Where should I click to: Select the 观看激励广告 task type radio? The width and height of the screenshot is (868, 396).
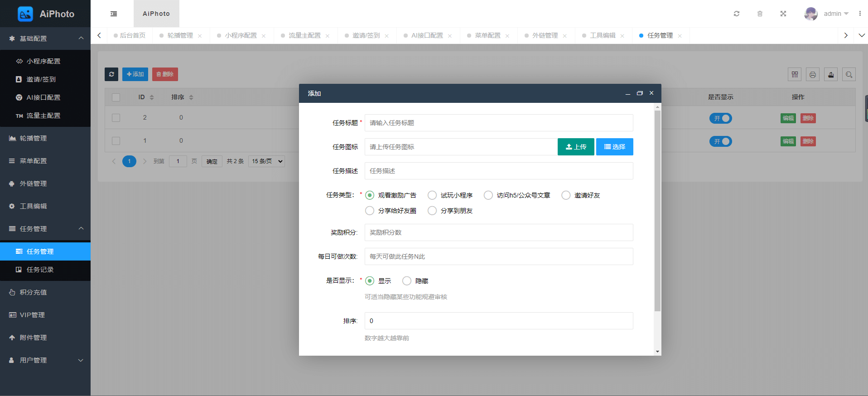370,195
